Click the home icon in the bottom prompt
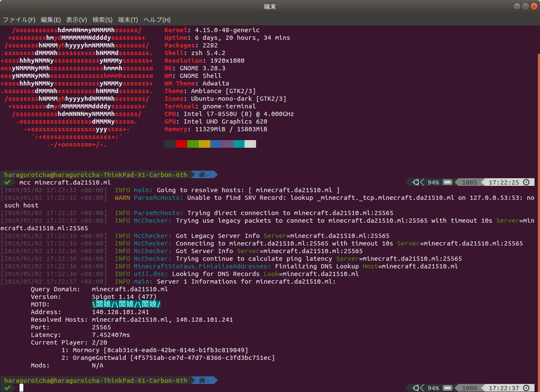 point(202,380)
